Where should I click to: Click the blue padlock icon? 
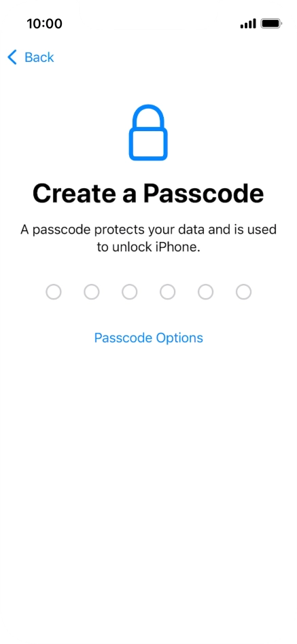coord(148,132)
